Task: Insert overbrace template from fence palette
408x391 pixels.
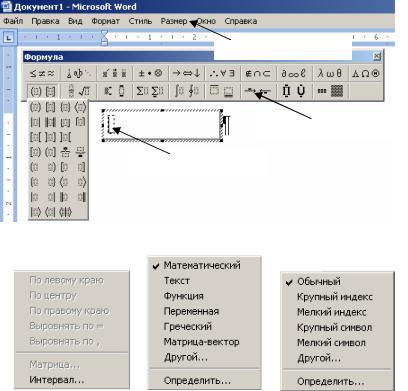Action: click(65, 152)
